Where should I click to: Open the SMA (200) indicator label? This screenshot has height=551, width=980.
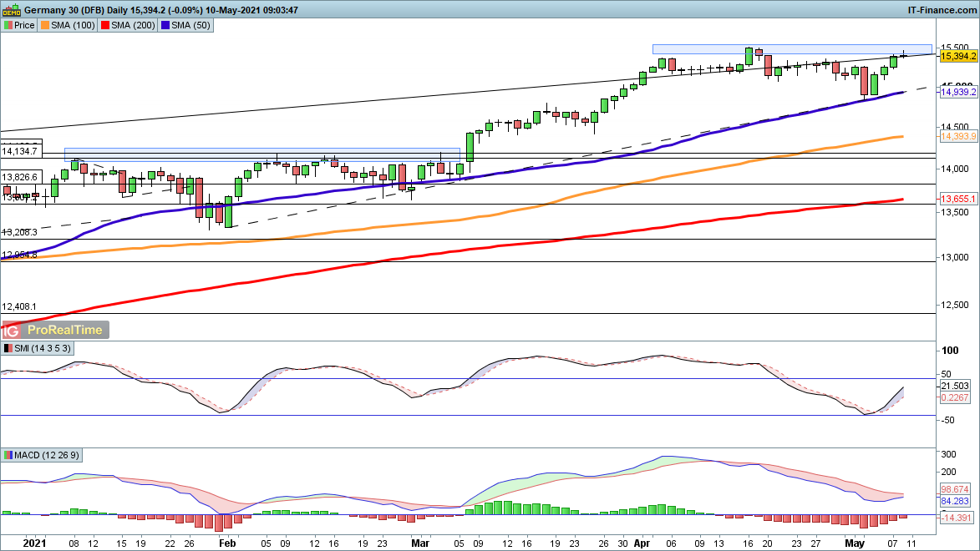pyautogui.click(x=134, y=25)
